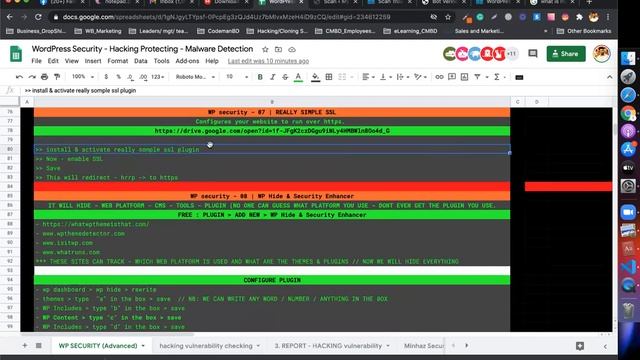This screenshot has width=640, height=360.
Task: Click the insert chart icon
Action: coord(464,77)
